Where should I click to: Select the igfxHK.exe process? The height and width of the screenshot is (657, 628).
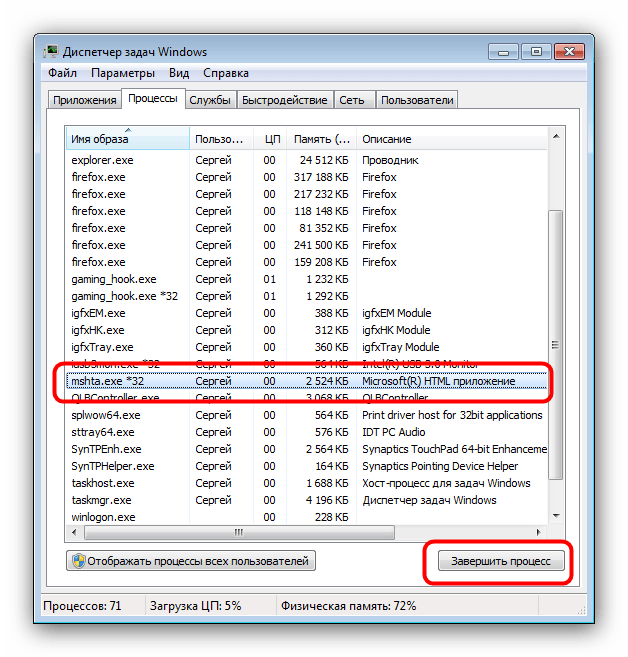(306, 330)
